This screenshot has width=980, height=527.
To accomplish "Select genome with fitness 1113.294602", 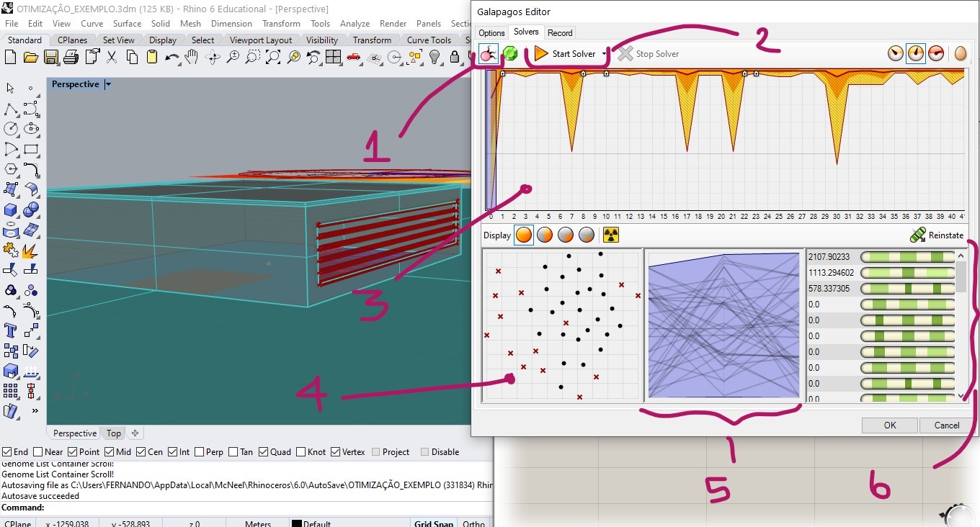I will (831, 273).
